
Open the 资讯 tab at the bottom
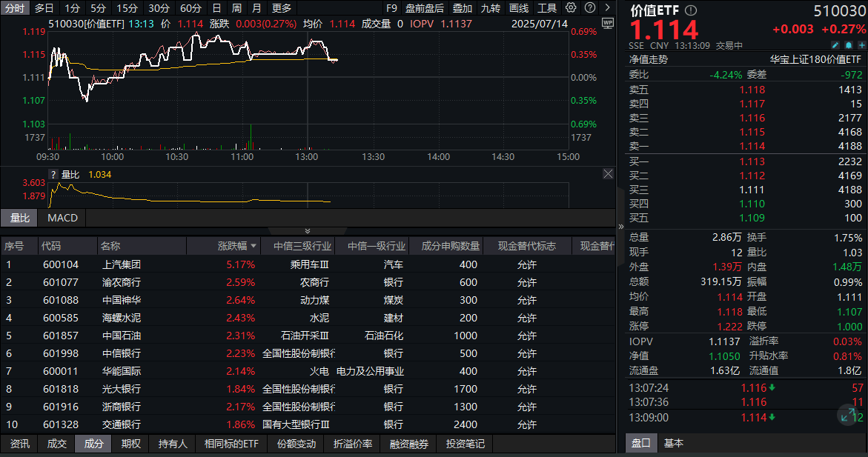tap(19, 444)
